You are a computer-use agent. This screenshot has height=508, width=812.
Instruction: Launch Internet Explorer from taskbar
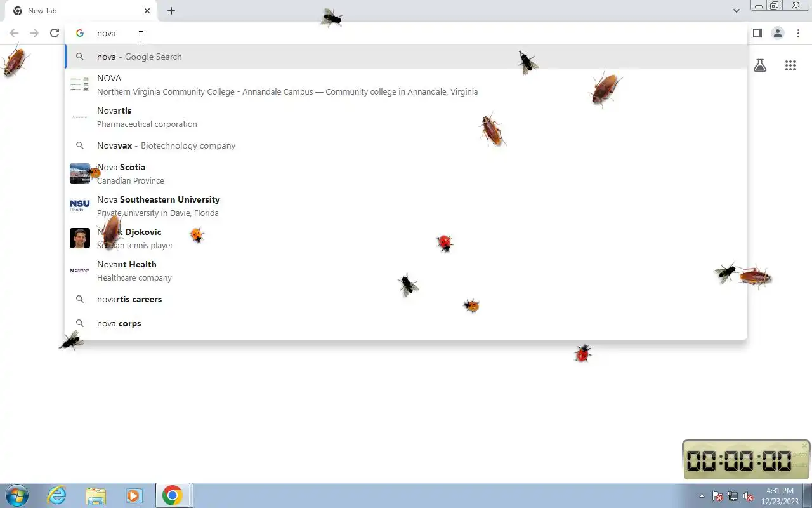pyautogui.click(x=57, y=495)
